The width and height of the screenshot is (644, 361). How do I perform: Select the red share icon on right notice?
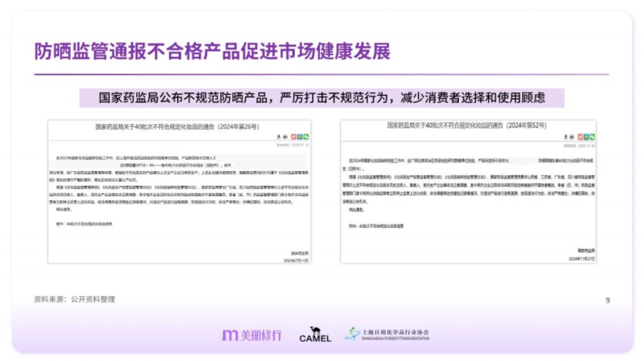(x=580, y=136)
